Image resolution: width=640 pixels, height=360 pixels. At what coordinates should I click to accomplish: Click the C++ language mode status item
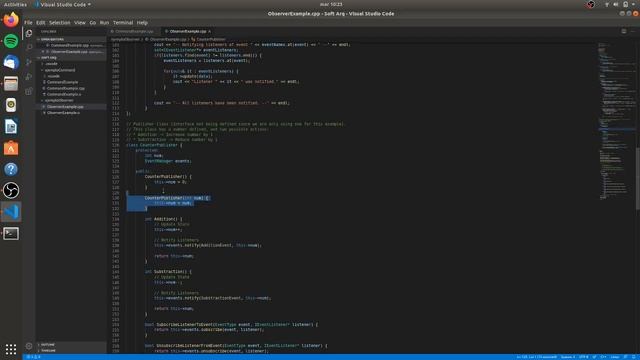603,357
